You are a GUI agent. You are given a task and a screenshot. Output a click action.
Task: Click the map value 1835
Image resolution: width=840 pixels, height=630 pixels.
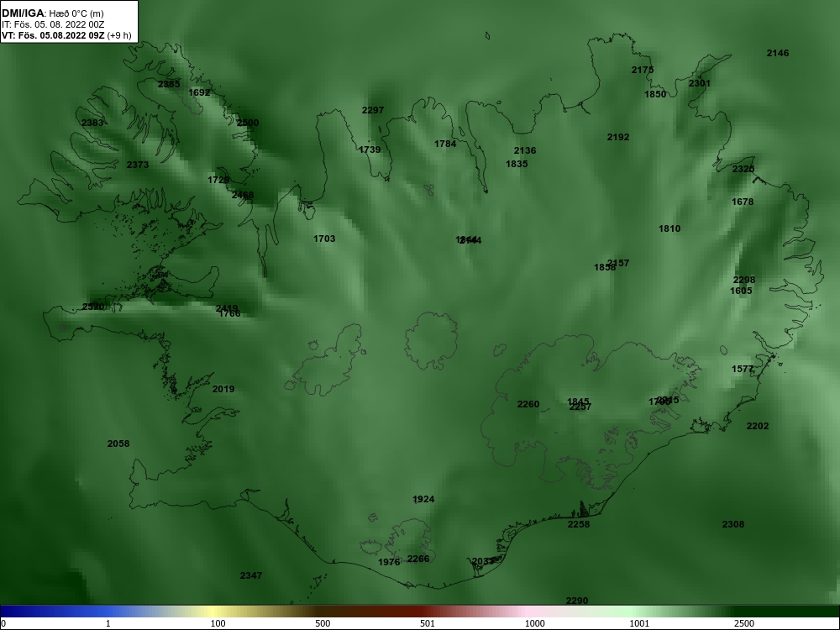pos(517,164)
